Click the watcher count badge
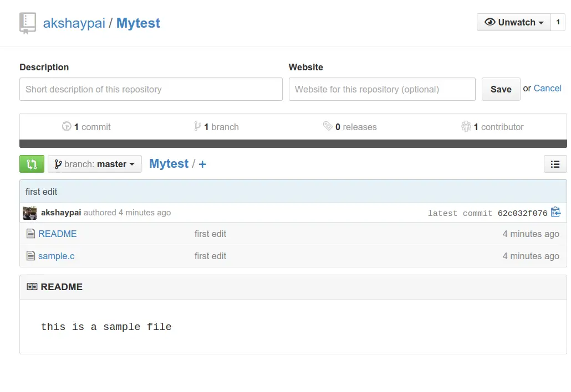The height and width of the screenshot is (392, 571). tap(558, 22)
